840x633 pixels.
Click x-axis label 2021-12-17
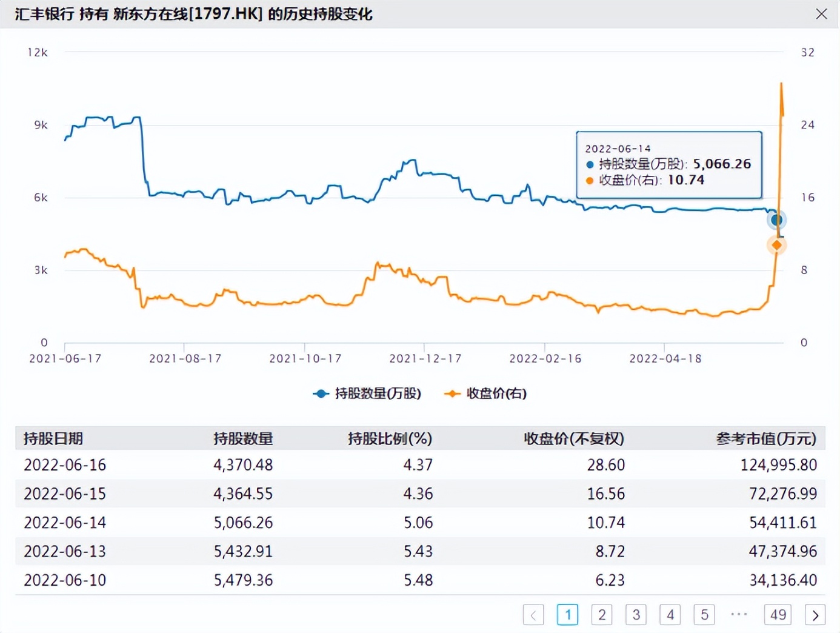[425, 358]
